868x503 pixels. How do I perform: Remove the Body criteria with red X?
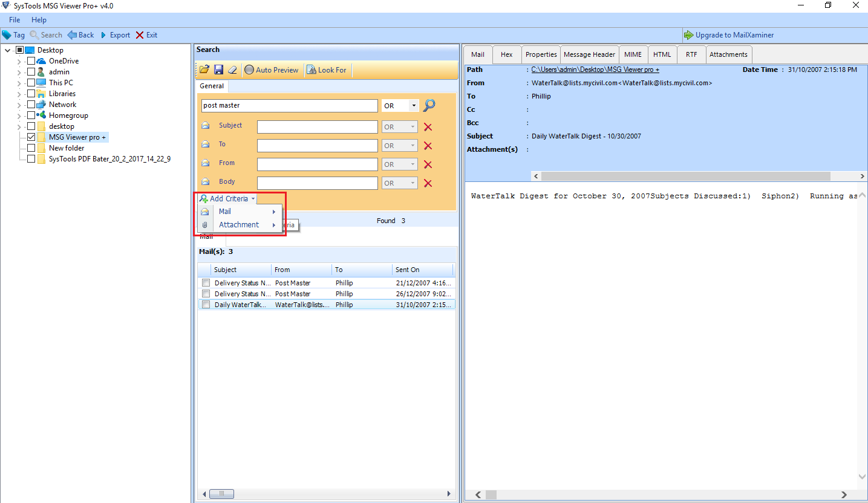pyautogui.click(x=428, y=183)
